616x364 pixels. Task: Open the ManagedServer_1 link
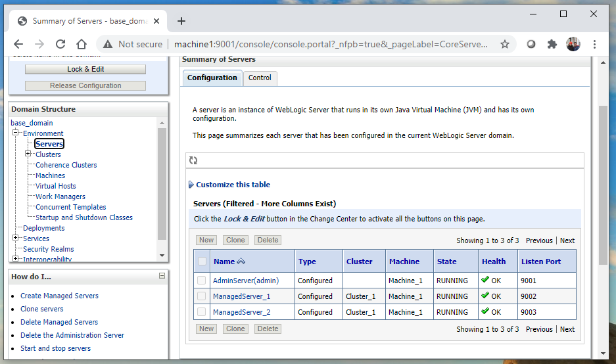point(242,296)
